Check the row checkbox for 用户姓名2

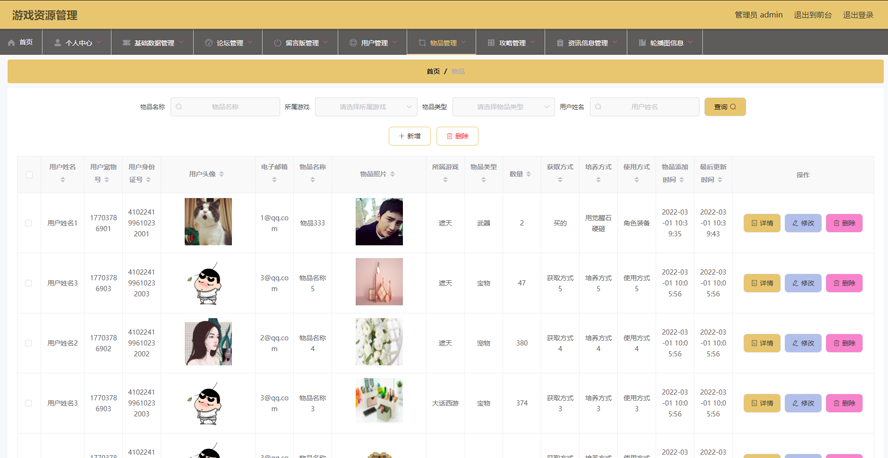pos(29,343)
